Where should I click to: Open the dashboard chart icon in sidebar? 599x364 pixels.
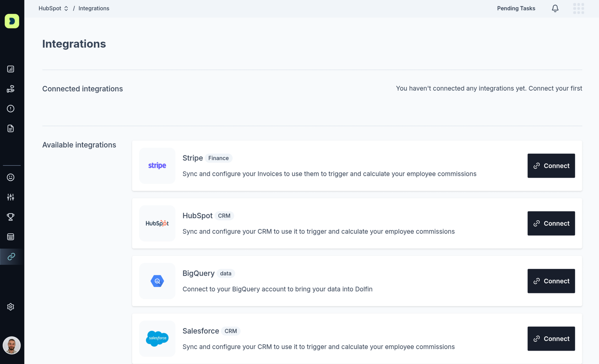point(11,69)
